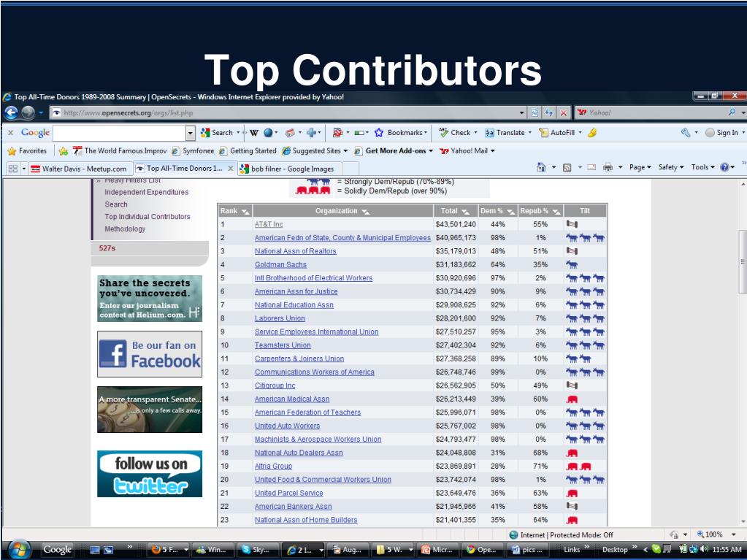The image size is (747, 560).
Task: Click Top Individual Contributors sidebar link
Action: point(148,216)
